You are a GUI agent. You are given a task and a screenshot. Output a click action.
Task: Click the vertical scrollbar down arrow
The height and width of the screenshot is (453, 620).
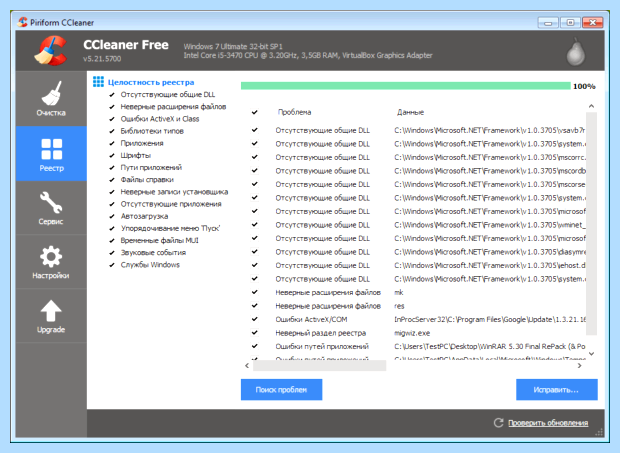coord(591,354)
